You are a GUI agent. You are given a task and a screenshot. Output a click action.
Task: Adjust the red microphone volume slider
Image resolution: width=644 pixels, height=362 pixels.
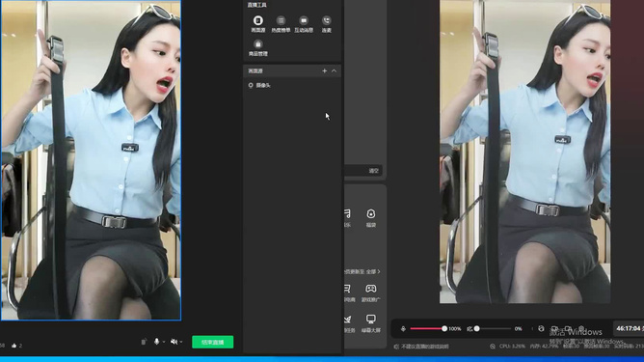427,328
